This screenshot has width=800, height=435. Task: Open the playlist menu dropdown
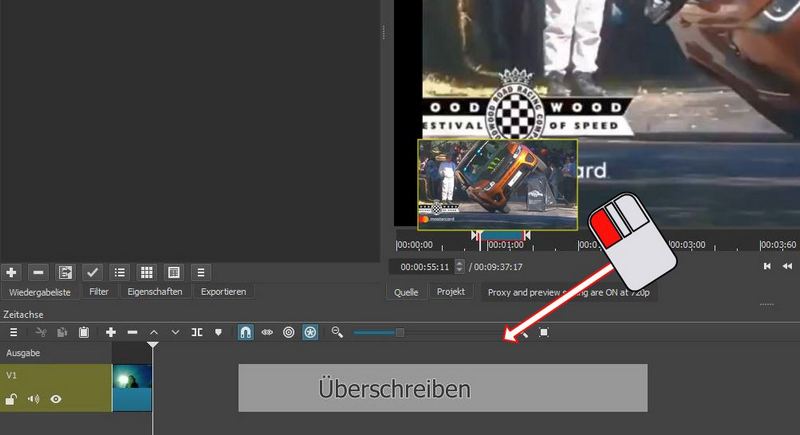tap(200, 272)
